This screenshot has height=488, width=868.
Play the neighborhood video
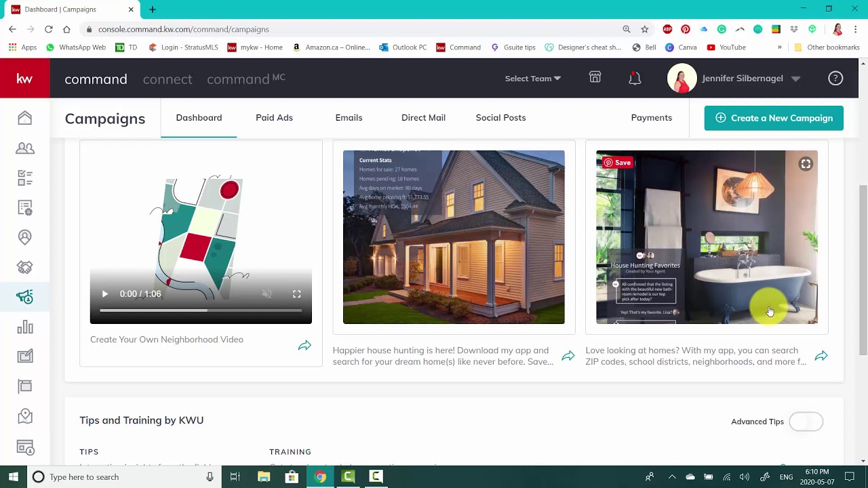tap(104, 294)
